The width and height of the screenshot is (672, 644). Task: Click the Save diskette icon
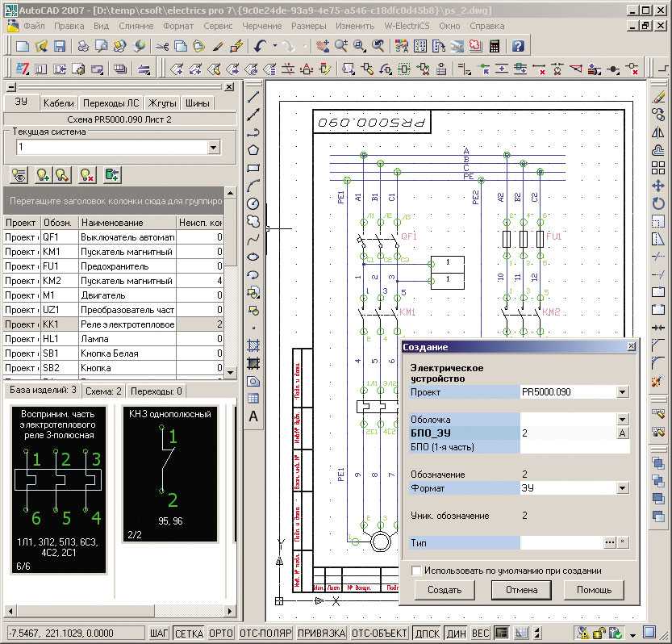[x=59, y=46]
